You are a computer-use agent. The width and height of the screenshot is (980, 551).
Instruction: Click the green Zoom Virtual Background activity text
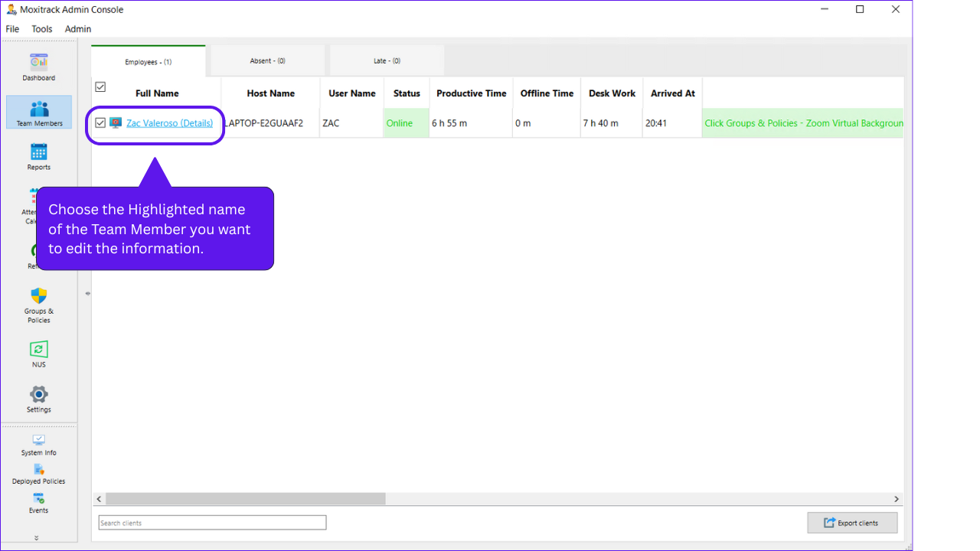[x=804, y=123]
